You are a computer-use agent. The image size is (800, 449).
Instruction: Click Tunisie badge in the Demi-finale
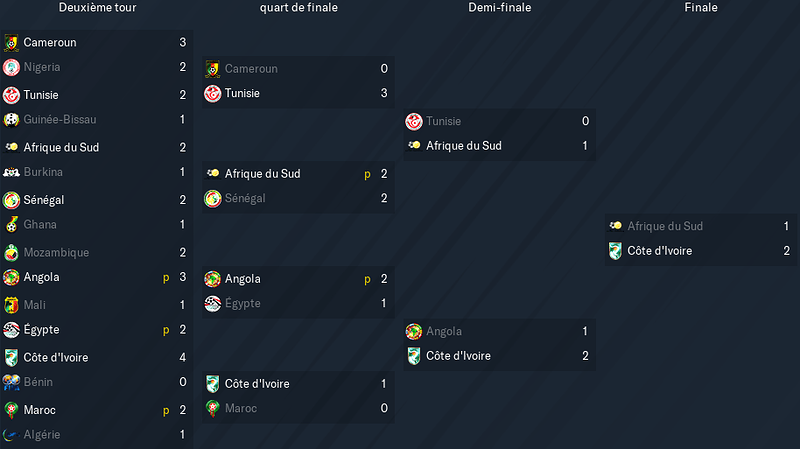click(414, 121)
